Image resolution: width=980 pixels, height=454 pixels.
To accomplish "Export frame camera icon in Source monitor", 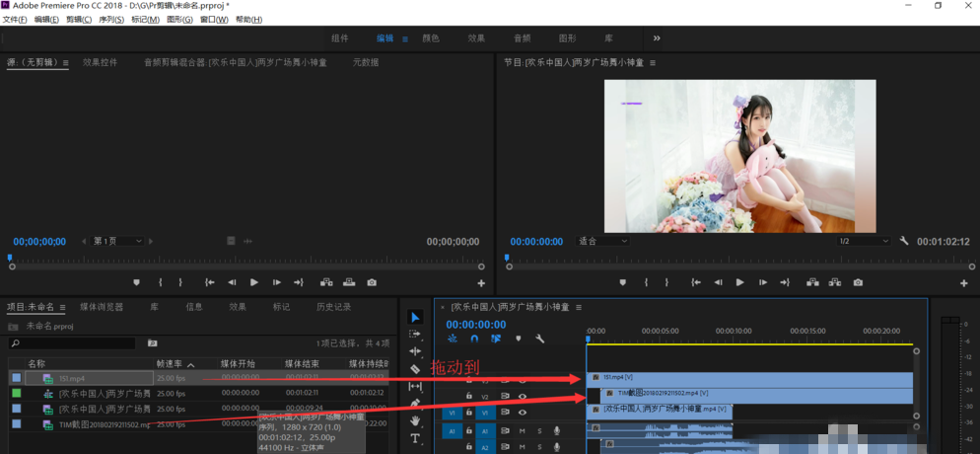I will click(372, 282).
